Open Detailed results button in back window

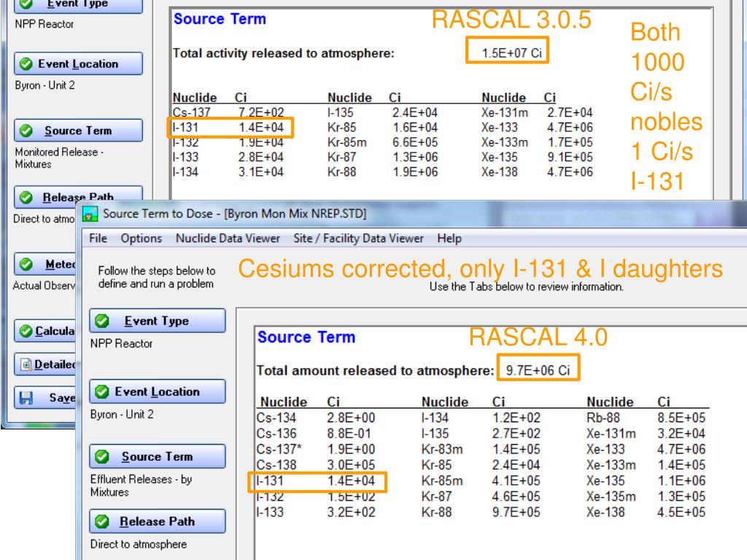tap(45, 365)
